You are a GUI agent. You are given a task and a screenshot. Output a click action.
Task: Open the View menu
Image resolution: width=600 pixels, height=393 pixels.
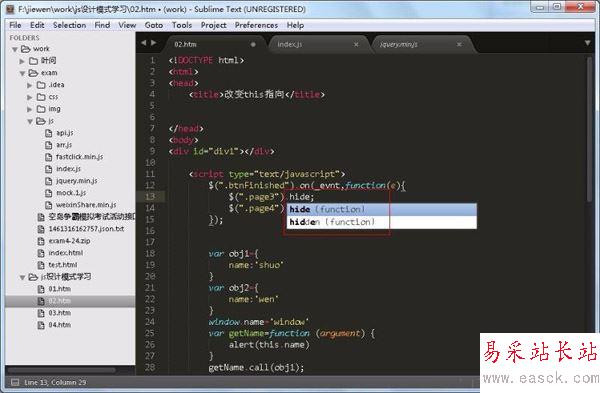pyautogui.click(x=127, y=25)
